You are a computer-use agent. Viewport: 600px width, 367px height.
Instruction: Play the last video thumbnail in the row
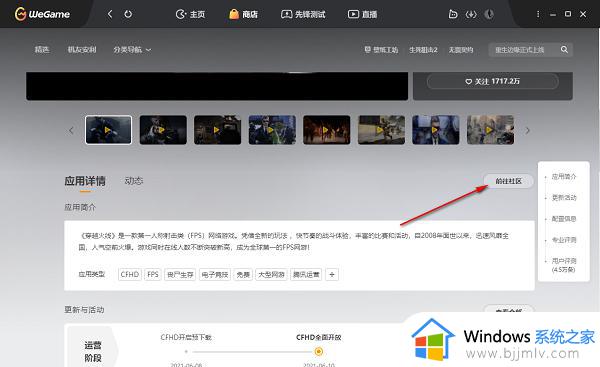[490, 130]
